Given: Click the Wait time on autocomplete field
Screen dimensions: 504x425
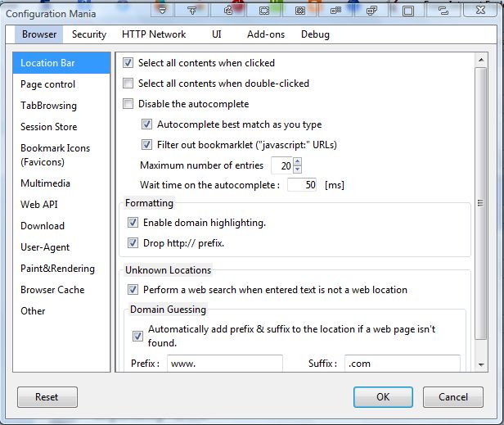Looking at the screenshot, I should pyautogui.click(x=302, y=185).
